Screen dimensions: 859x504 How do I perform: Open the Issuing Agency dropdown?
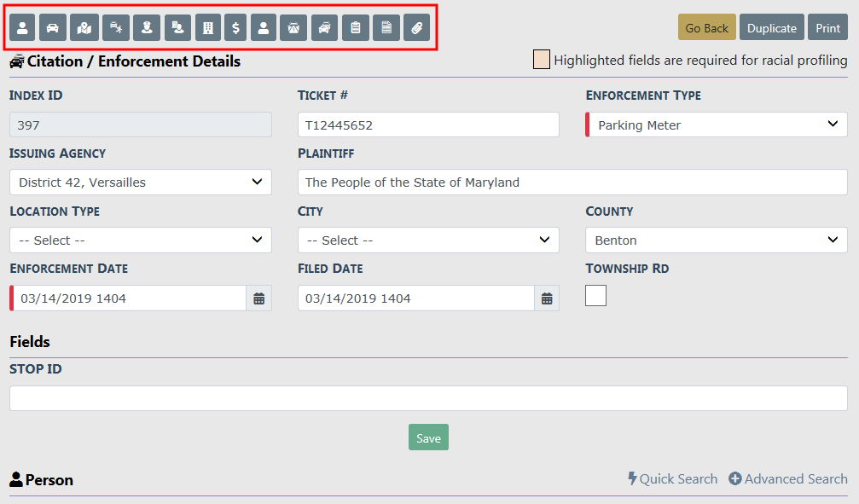coord(141,182)
